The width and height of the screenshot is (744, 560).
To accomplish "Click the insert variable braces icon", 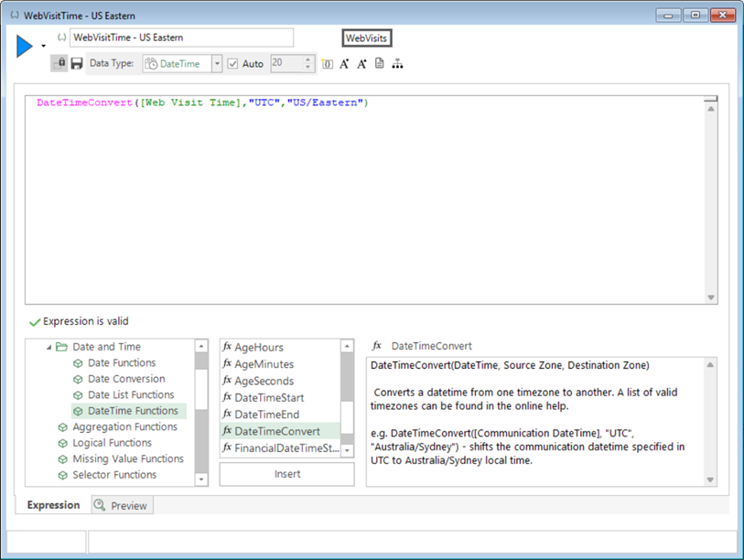I will pyautogui.click(x=327, y=64).
